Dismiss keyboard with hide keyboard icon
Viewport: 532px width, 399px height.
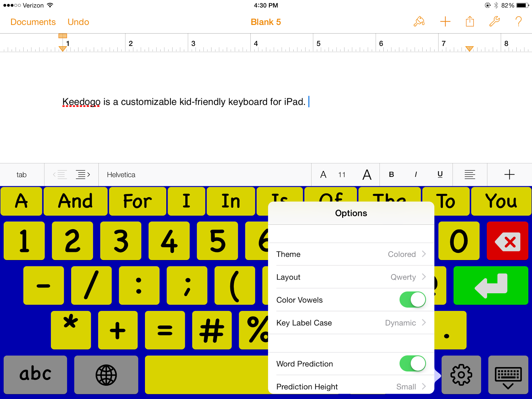(509, 374)
